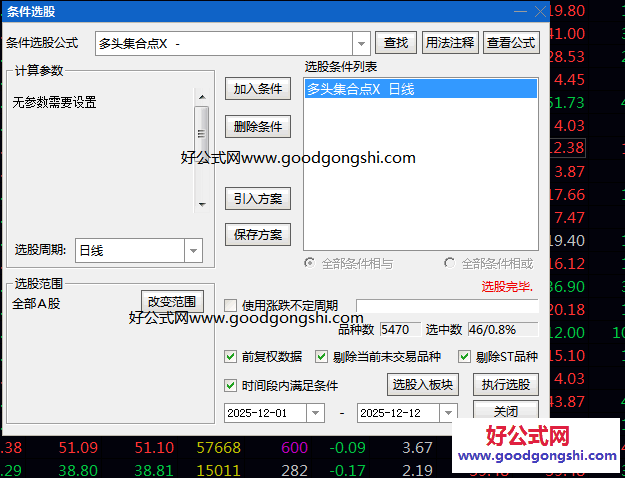Click value -0.09 in background quote table
625x478 pixels.
(347, 448)
